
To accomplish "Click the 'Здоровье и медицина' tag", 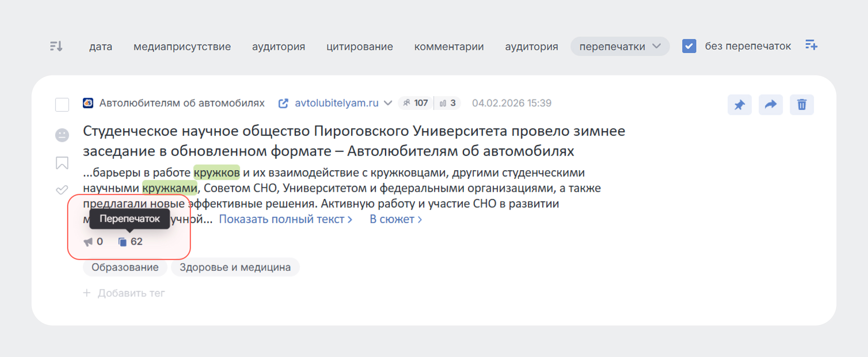I will [x=235, y=267].
